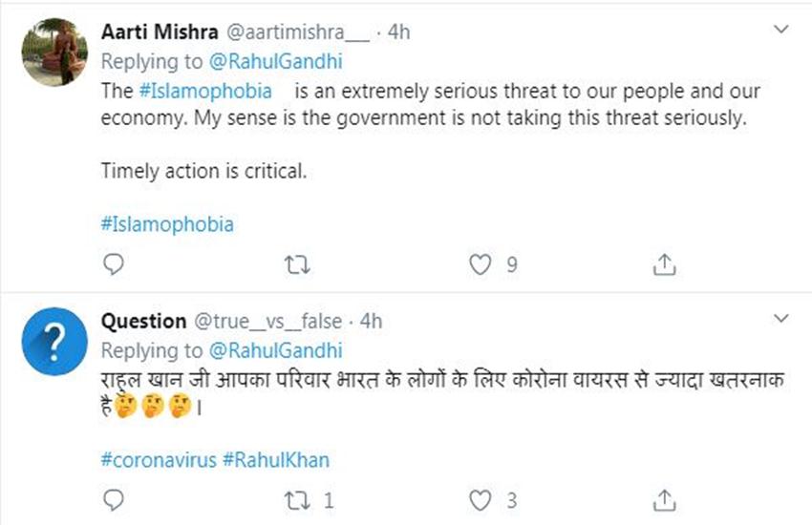The image size is (812, 525).
Task: Retweet the Question account's Hindi tweet
Action: [x=297, y=500]
